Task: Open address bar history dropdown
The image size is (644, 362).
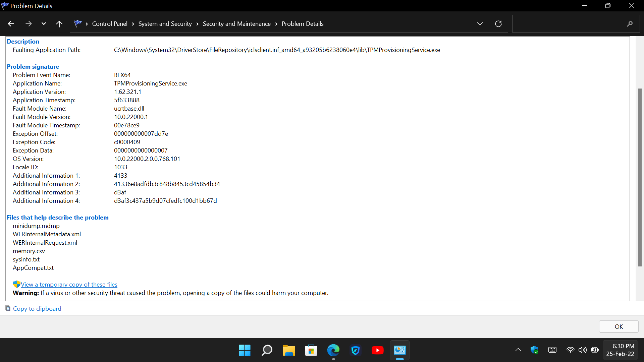Action: (x=480, y=24)
